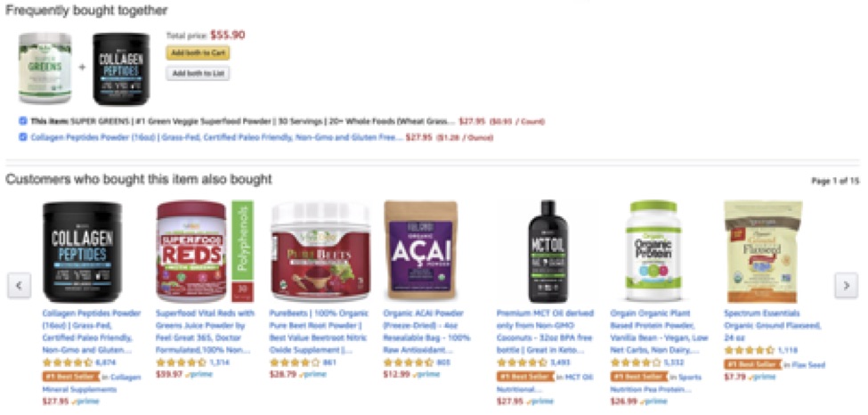Click star rating of Organic ACAI Powder

tap(408, 362)
